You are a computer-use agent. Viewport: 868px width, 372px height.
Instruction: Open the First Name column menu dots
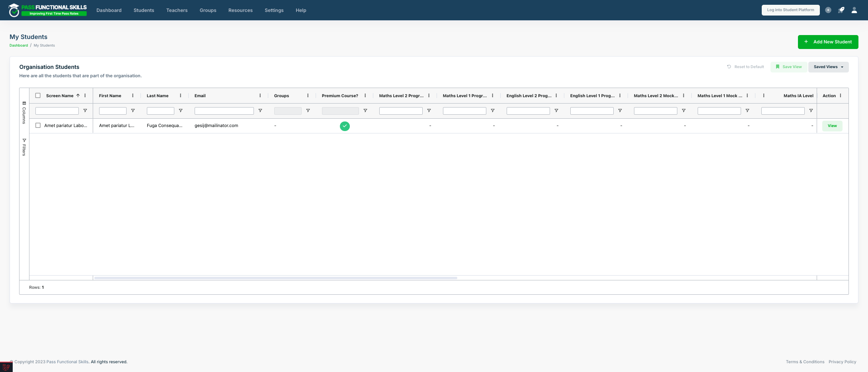click(133, 96)
